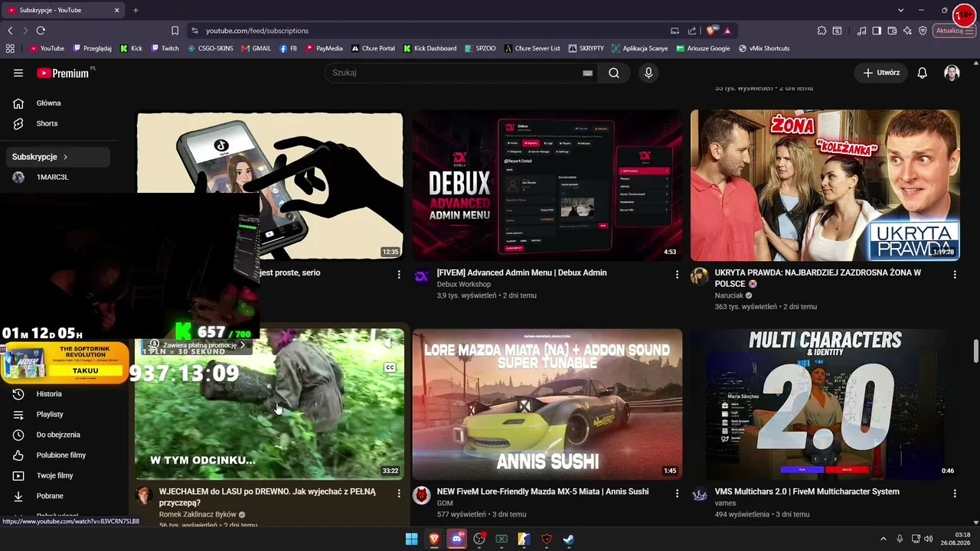Toggle subtitles CC on forest video preview
Image resolution: width=980 pixels, height=551 pixels.
tap(390, 368)
